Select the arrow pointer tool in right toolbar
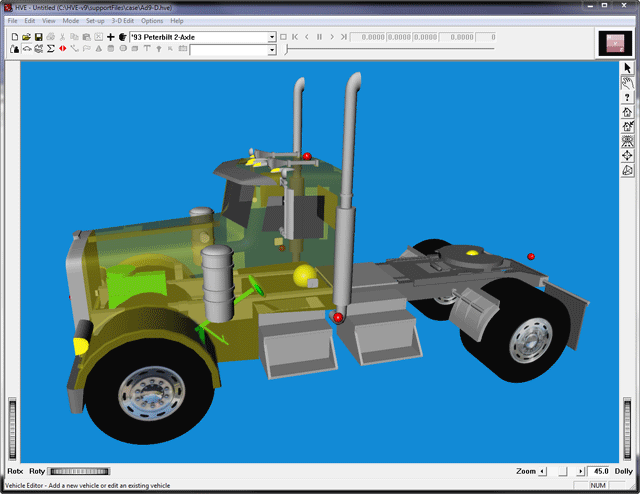Viewport: 640px width, 494px height. click(x=627, y=68)
